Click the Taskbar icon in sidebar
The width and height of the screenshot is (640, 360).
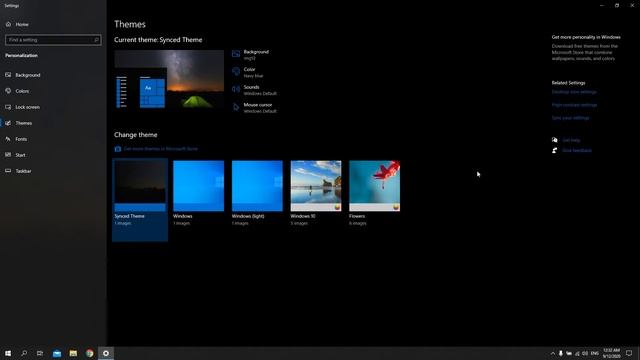(x=8, y=171)
